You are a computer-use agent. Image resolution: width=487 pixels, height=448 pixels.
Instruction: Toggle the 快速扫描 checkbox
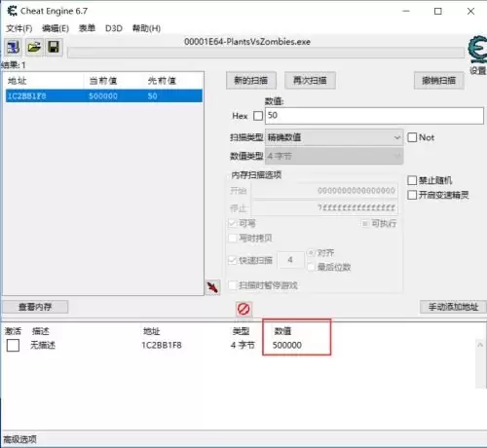[233, 260]
